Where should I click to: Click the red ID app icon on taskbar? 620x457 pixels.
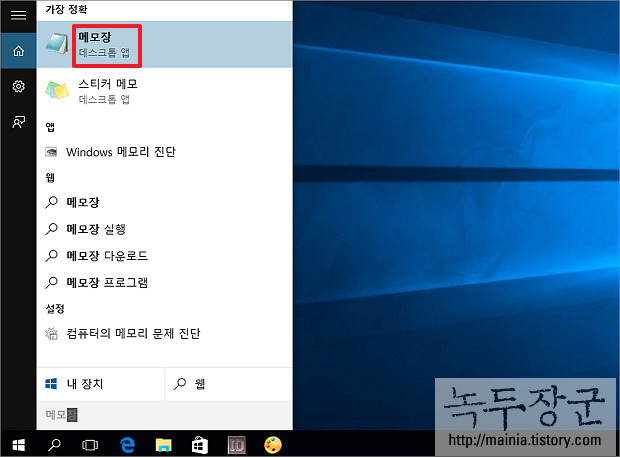[236, 445]
